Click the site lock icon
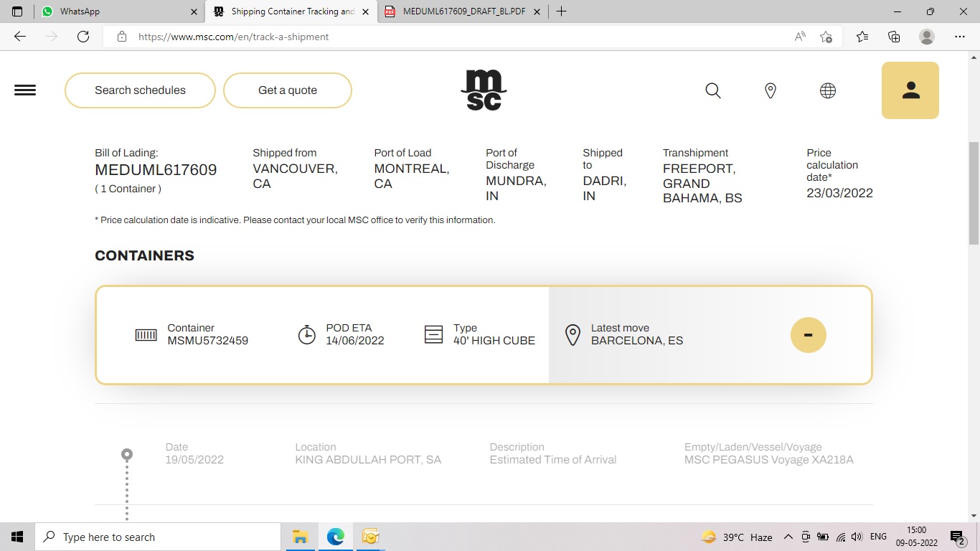The height and width of the screenshot is (551, 980). pyautogui.click(x=122, y=37)
